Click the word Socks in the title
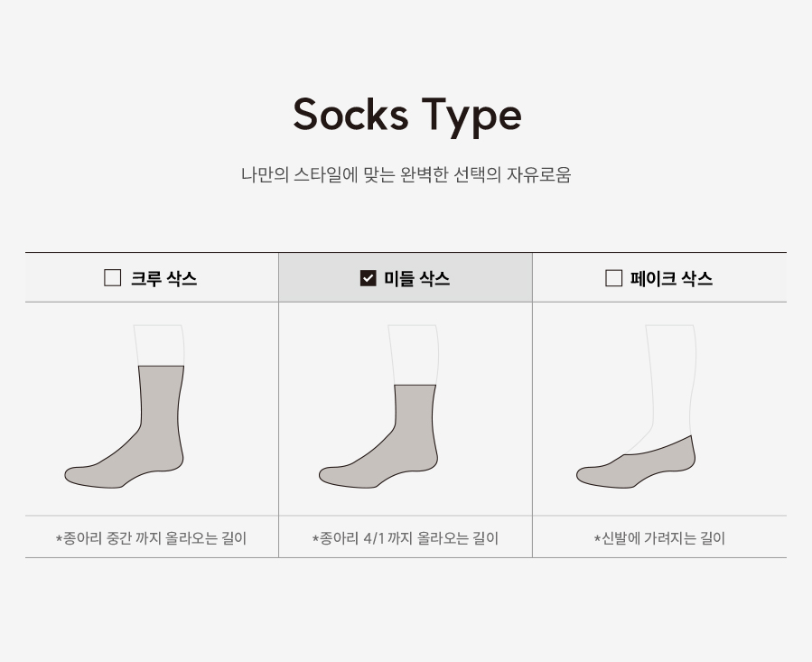 350,114
